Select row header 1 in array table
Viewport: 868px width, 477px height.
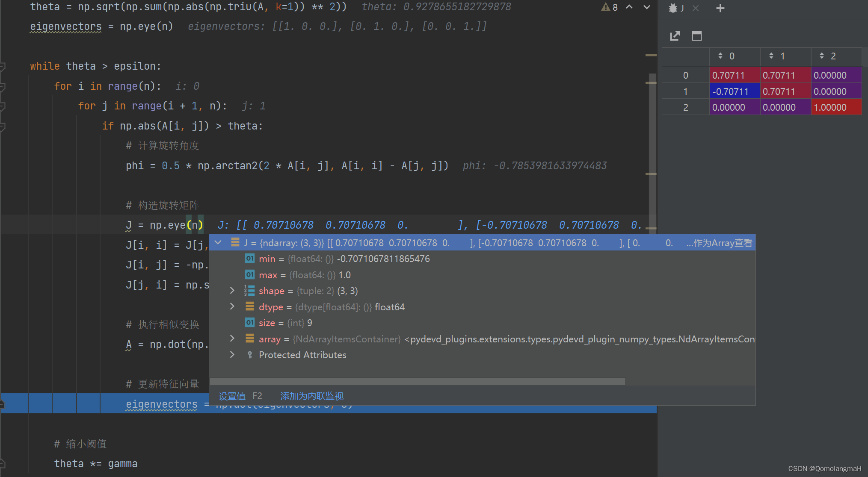(x=686, y=91)
